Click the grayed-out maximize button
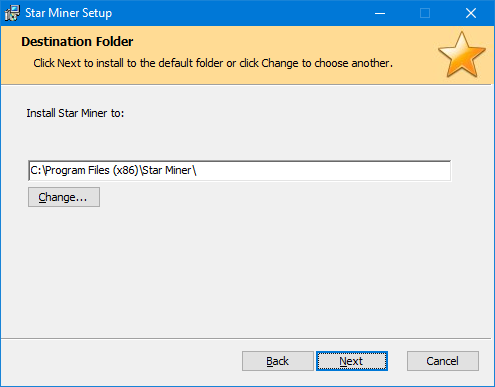The width and height of the screenshot is (495, 387). 425,13
